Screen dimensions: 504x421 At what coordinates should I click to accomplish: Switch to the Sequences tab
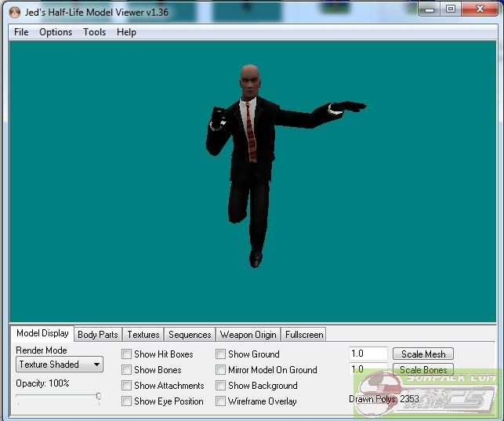tap(190, 335)
